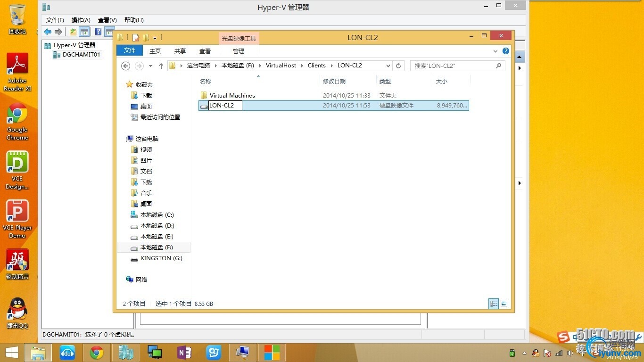The height and width of the screenshot is (362, 644).
Task: Expand the ribbon with chevron arrow
Action: tap(495, 51)
